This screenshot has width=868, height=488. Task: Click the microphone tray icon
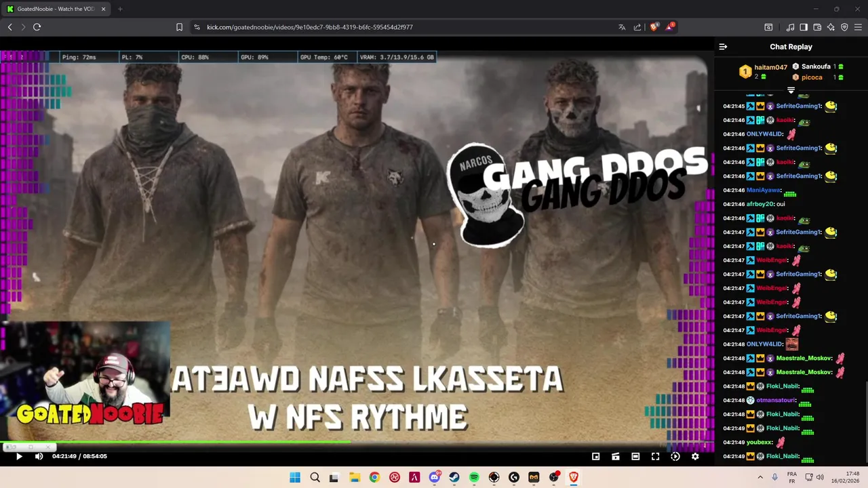pyautogui.click(x=775, y=477)
